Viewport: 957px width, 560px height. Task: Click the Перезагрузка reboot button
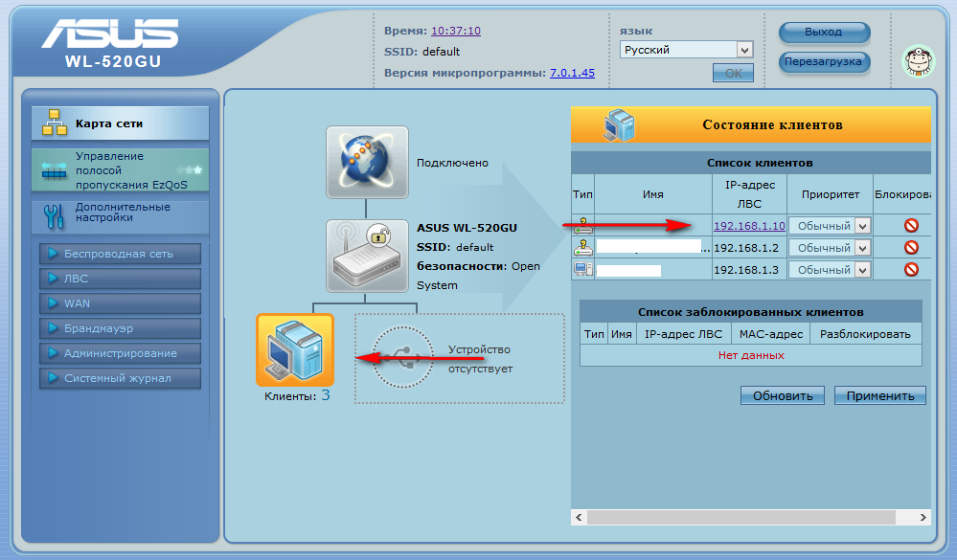824,61
